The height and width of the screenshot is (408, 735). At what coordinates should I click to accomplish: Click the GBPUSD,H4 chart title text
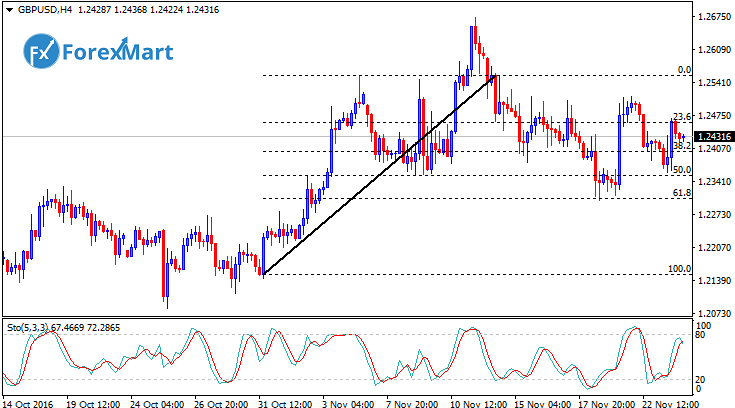41,9
